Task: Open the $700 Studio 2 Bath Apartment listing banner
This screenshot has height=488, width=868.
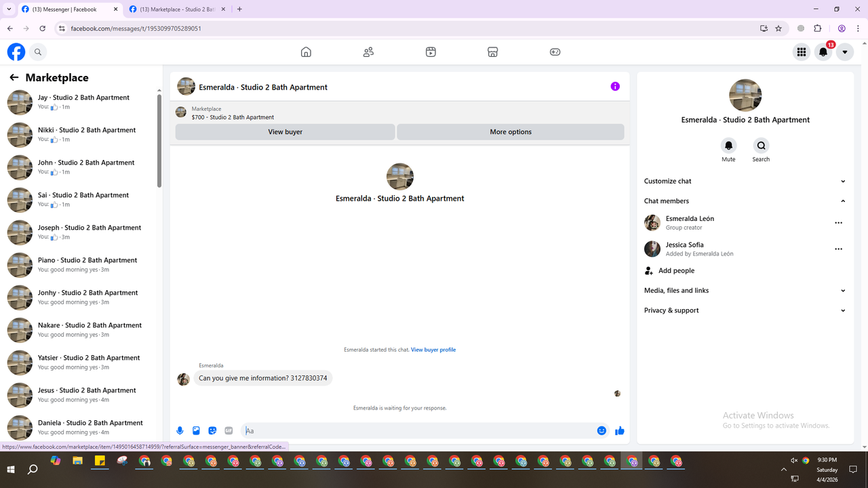Action: (x=399, y=113)
